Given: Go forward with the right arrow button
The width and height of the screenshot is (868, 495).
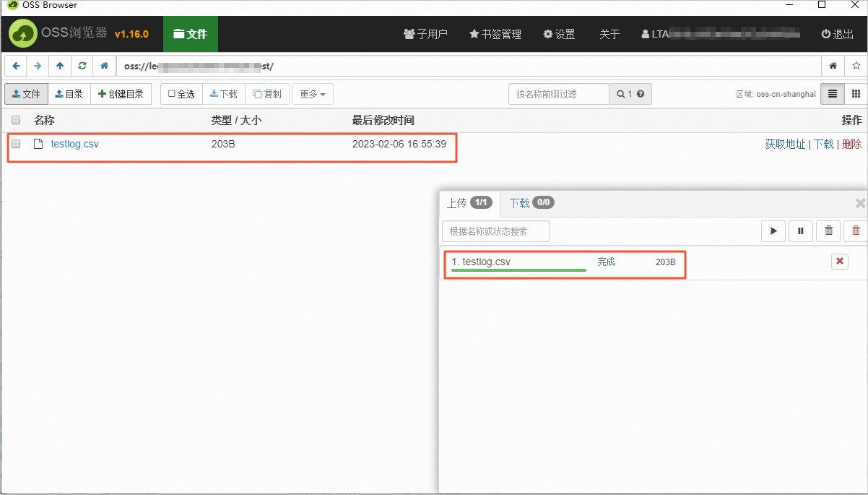Looking at the screenshot, I should [x=38, y=66].
